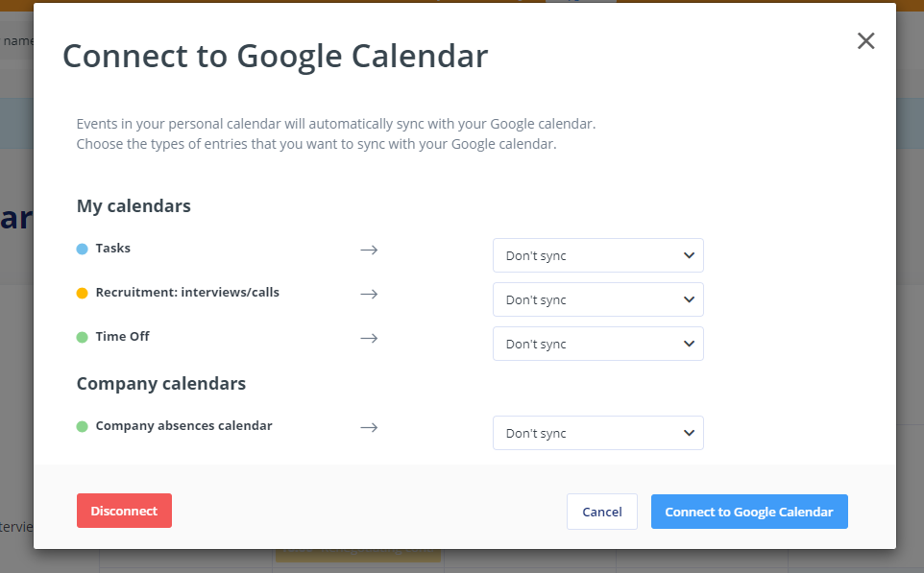Click the Company absences calendar label
This screenshot has height=573, width=924.
(183, 426)
